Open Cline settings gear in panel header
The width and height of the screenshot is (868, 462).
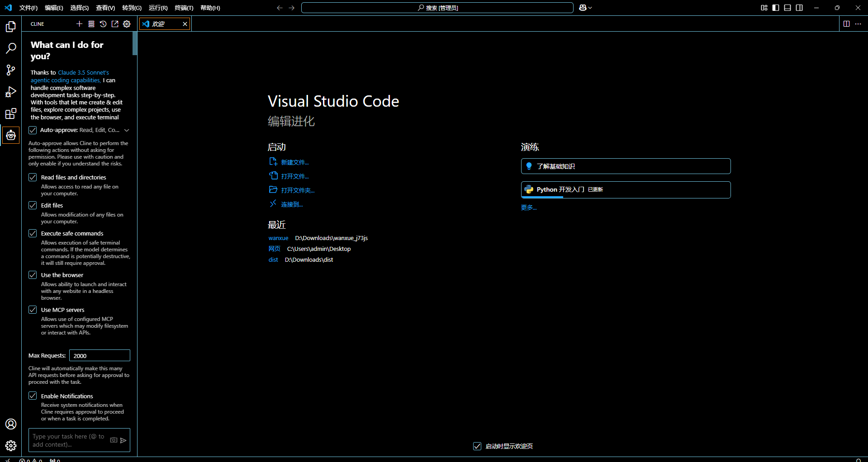point(127,24)
